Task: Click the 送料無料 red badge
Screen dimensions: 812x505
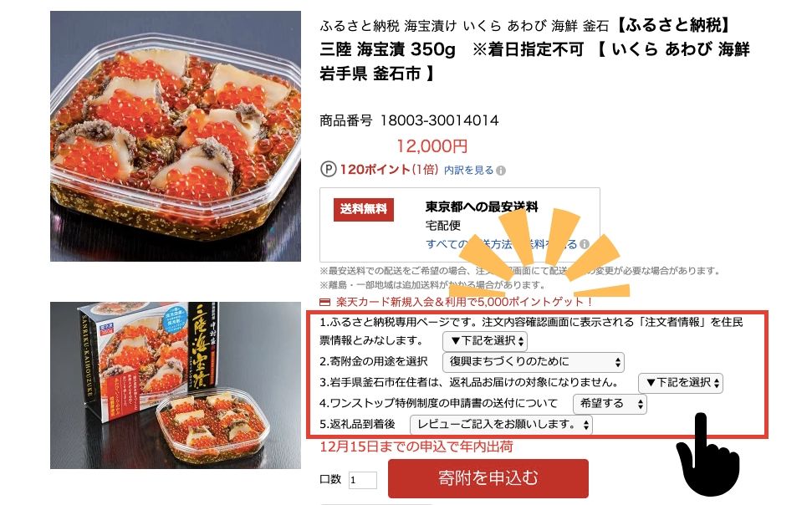Action: pos(364,209)
